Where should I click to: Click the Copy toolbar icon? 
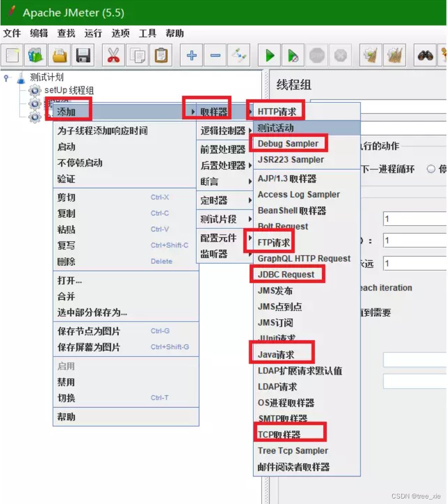[x=137, y=55]
